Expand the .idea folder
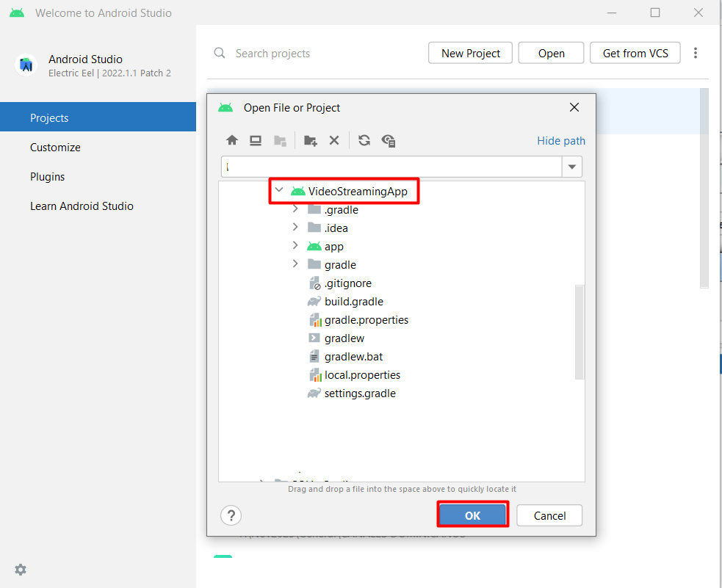Viewport: 722px width, 588px height. tap(295, 228)
